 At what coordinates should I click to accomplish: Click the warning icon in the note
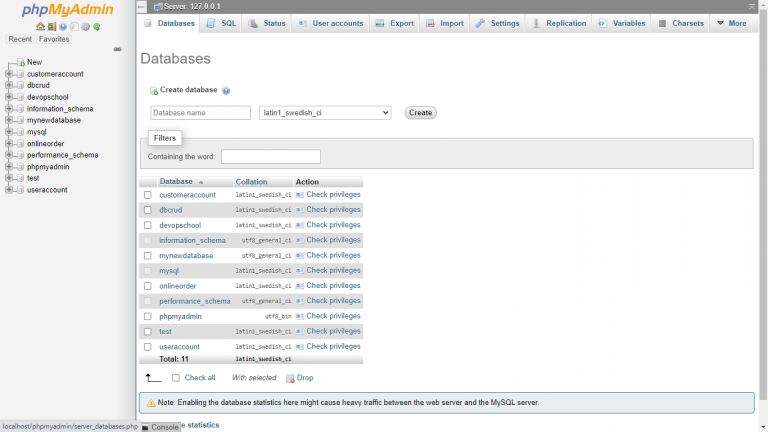click(x=151, y=403)
